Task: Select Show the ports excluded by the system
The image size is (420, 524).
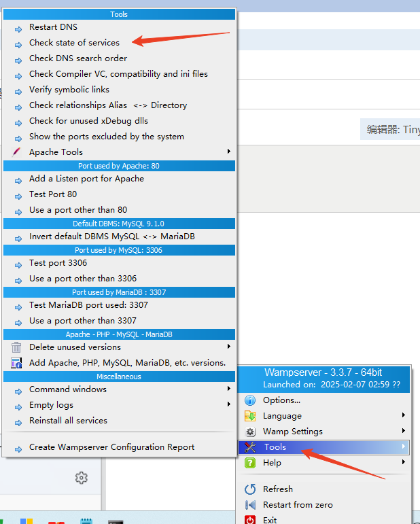Action: 120,137
